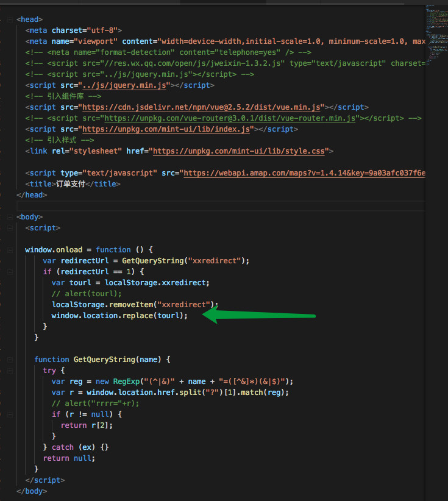
Task: Click the window.location.href.split line
Action: 170,393
